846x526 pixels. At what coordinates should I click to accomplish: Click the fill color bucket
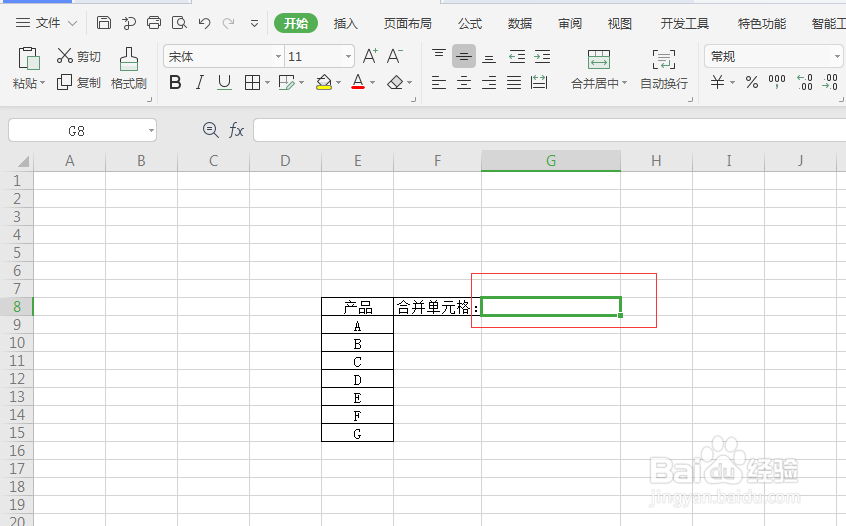(324, 83)
